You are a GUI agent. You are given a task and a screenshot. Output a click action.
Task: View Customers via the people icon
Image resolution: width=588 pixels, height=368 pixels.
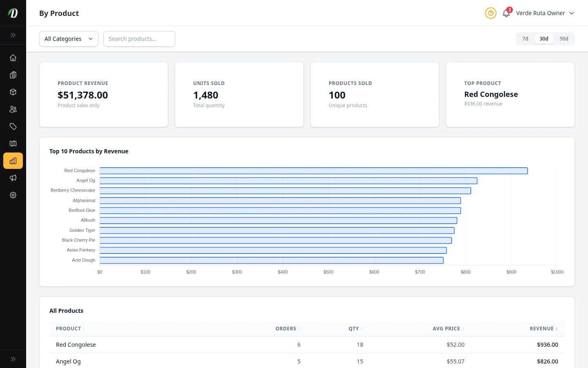pos(13,109)
